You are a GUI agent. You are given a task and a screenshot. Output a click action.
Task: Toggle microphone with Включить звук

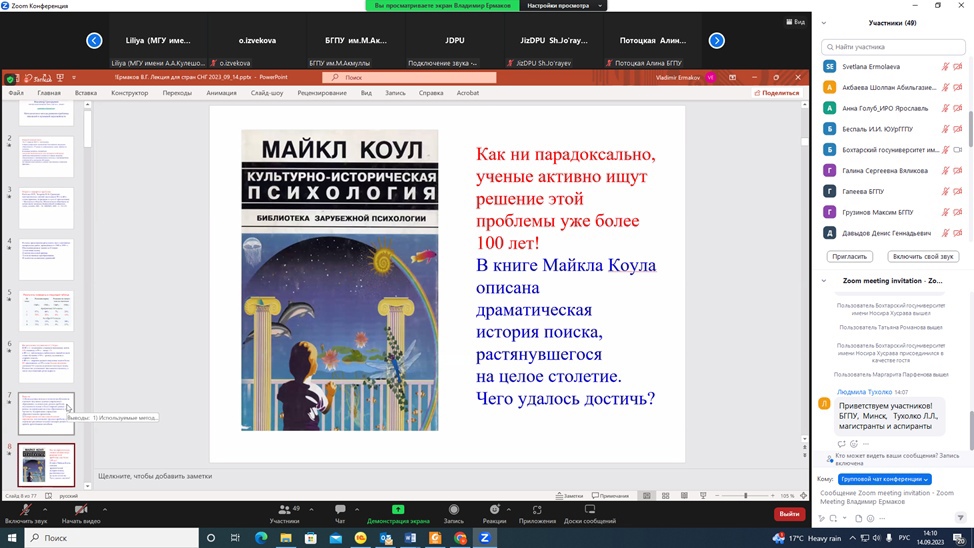tap(25, 510)
